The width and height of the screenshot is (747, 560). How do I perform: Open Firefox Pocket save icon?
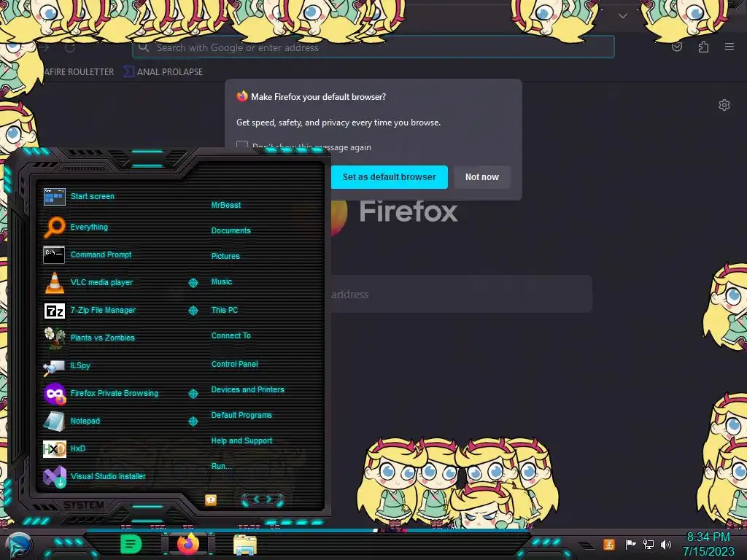tap(677, 47)
